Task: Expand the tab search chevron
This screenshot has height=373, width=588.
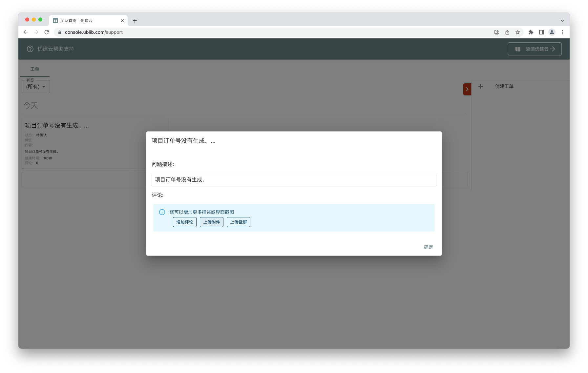Action: pos(562,21)
